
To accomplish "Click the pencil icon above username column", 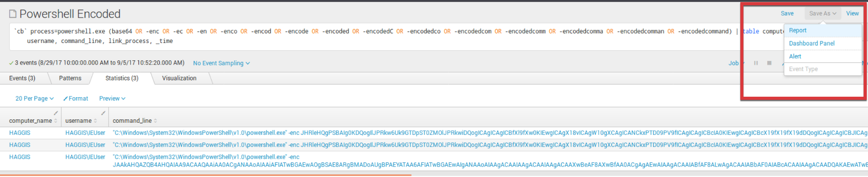I will coord(103,113).
